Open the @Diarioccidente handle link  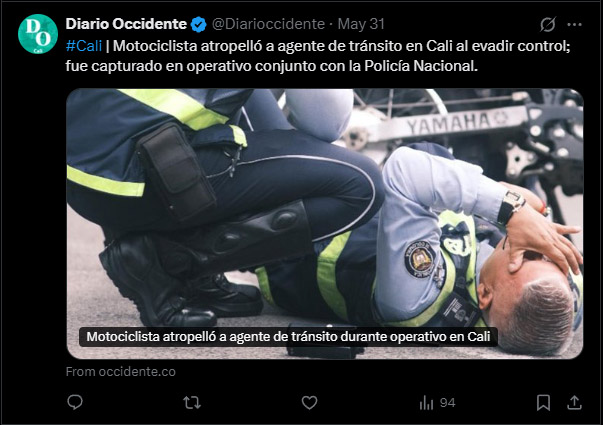268,24
